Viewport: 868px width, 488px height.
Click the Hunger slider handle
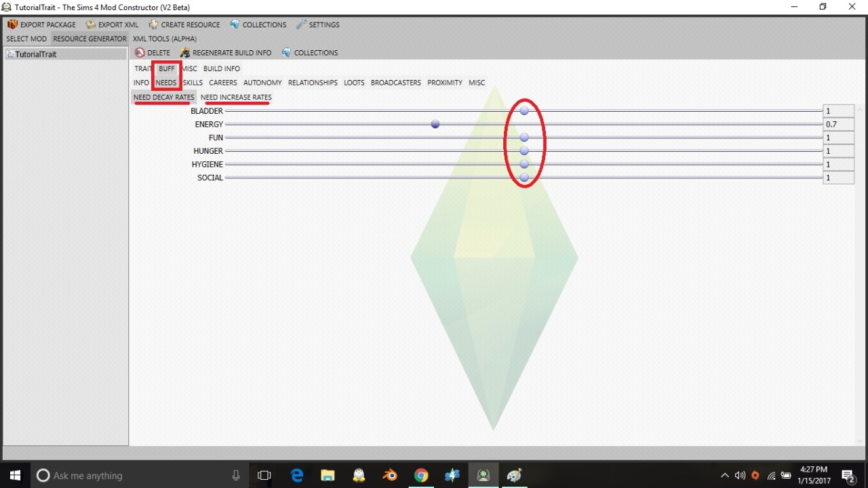coord(524,150)
